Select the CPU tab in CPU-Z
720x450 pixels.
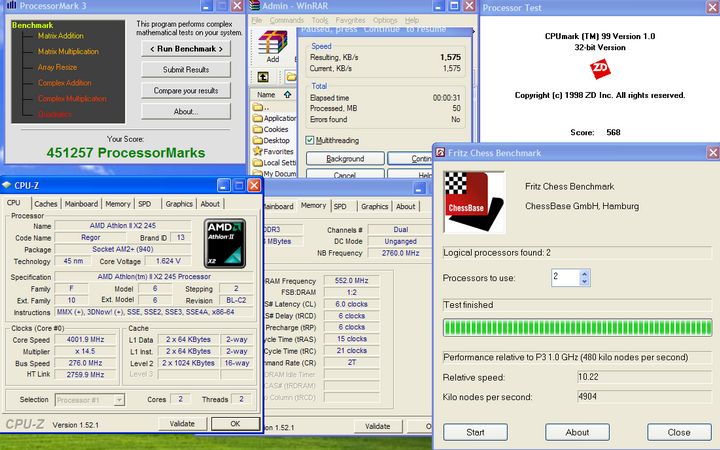click(14, 203)
